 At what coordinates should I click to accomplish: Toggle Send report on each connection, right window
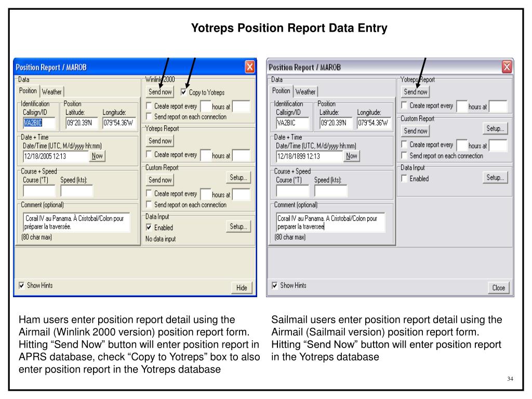pos(404,155)
